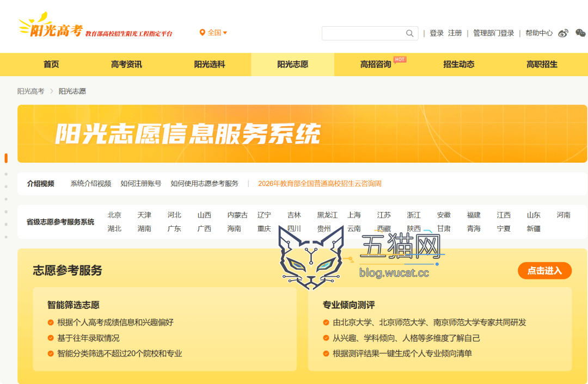Click text 基于往年录取情况
This screenshot has height=384, width=588.
[x=89, y=338]
